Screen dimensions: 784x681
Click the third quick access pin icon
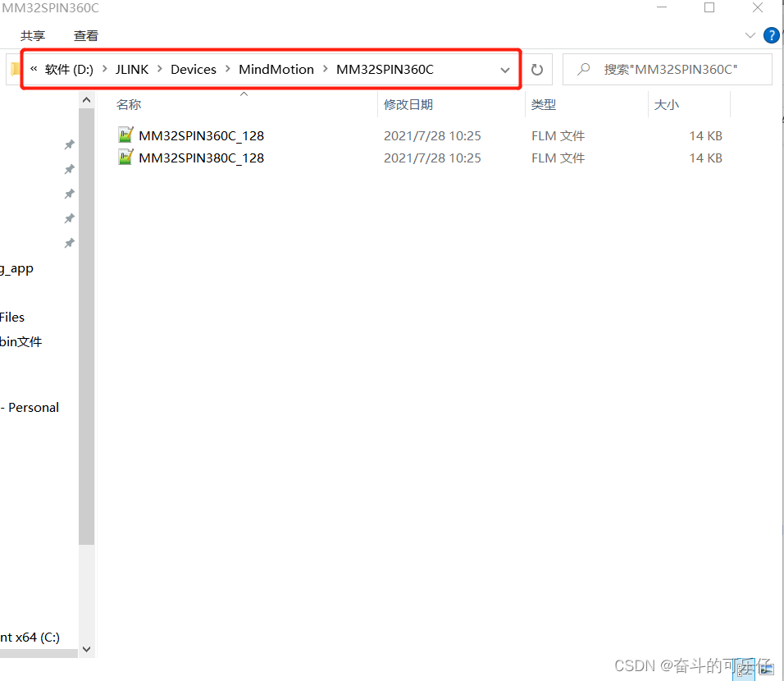tap(69, 194)
